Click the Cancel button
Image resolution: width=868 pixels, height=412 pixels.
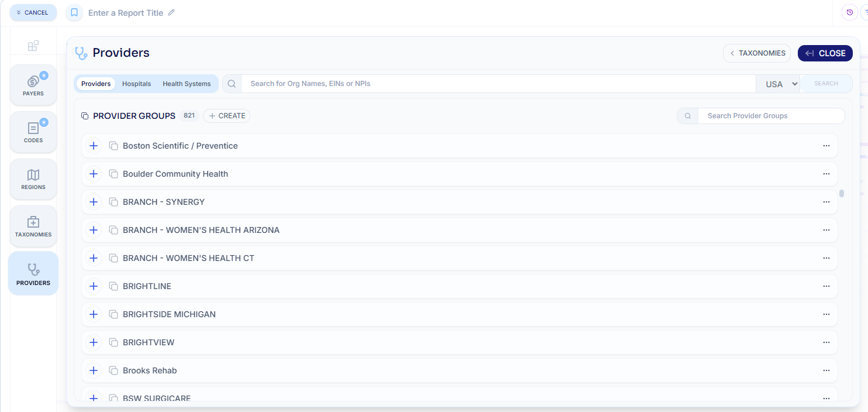tap(33, 12)
